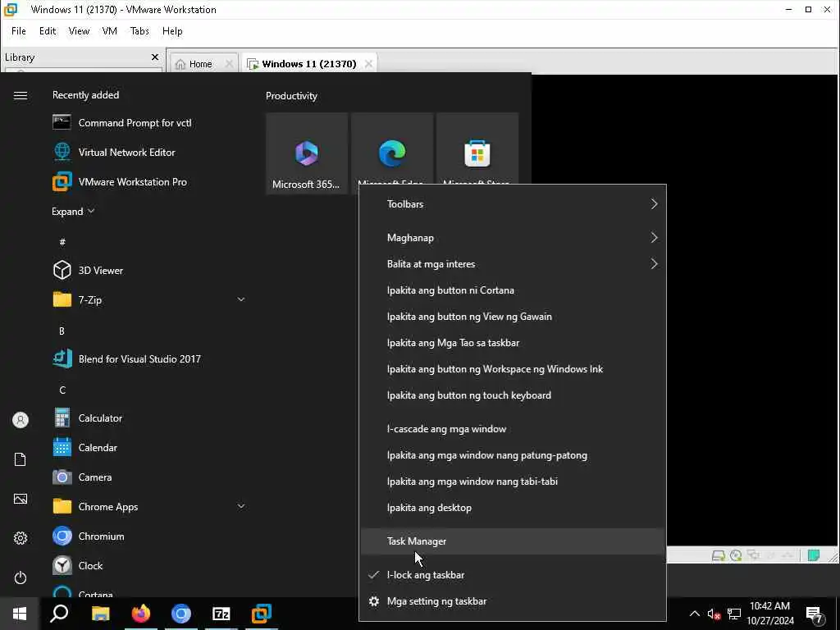Screen dimensions: 840x630
Task: Open Firefox on taskbar
Action: 141,614
